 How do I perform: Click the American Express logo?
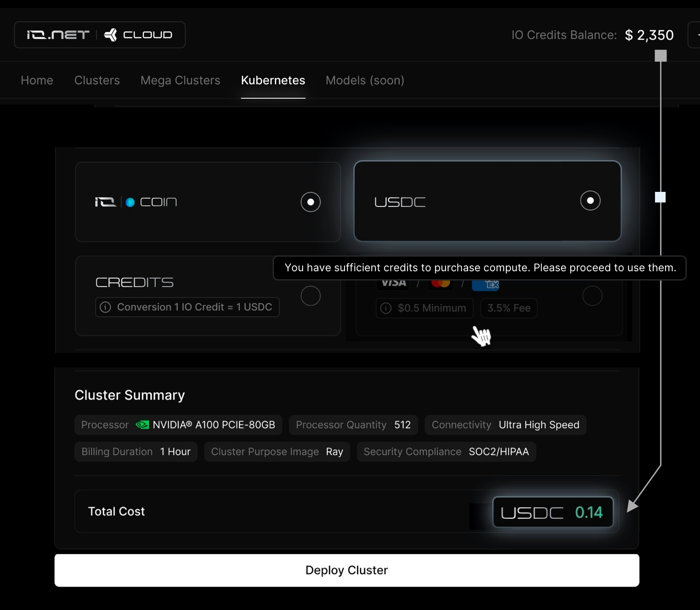(x=486, y=284)
